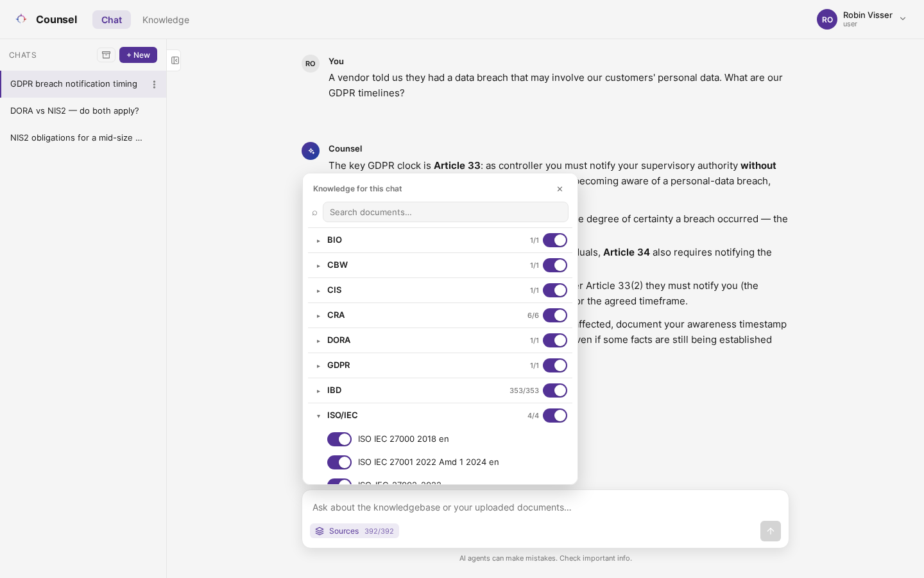Click the Sources 392/392 button
The height and width of the screenshot is (578, 924).
(354, 531)
